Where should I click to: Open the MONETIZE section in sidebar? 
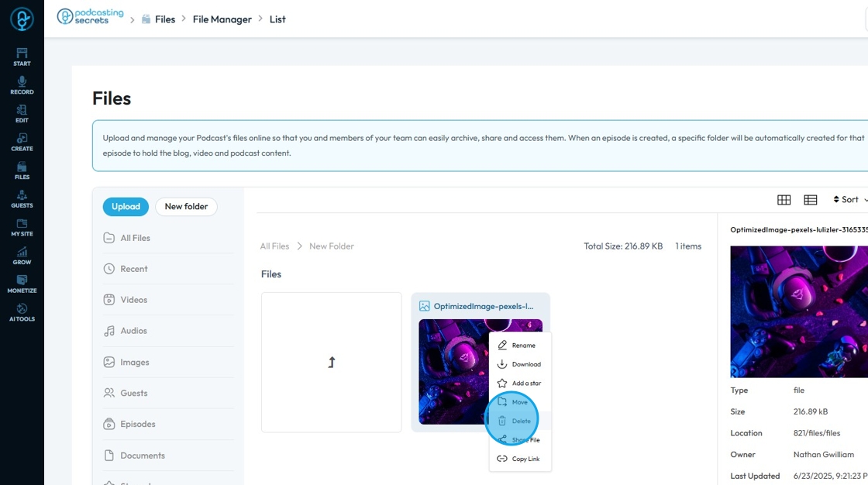(x=22, y=284)
